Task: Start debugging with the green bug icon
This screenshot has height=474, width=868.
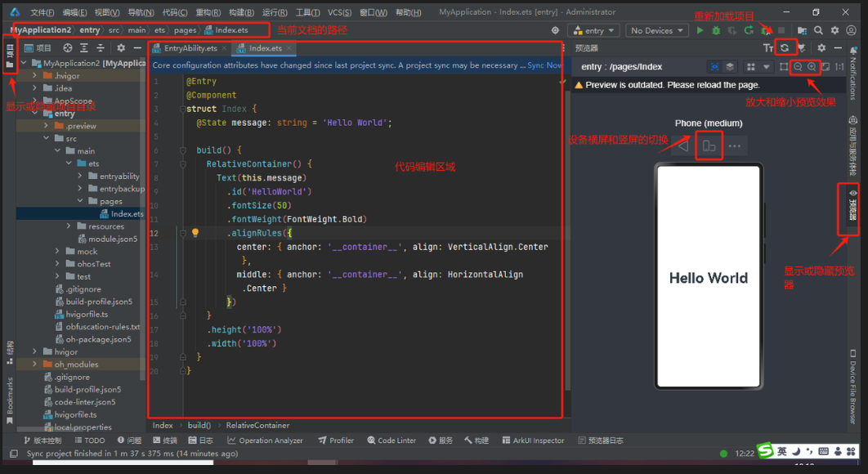Action: (716, 30)
